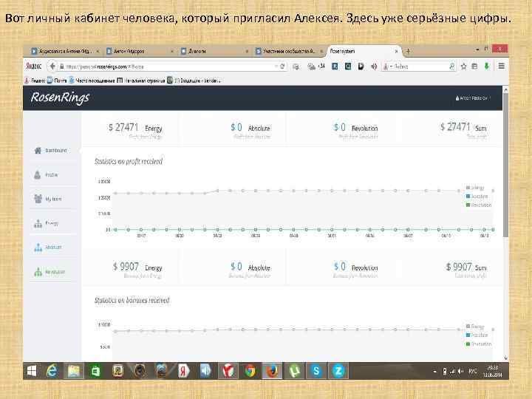532x399 pixels.
Task: Open the Energy sidebar section
Action: tap(46, 223)
